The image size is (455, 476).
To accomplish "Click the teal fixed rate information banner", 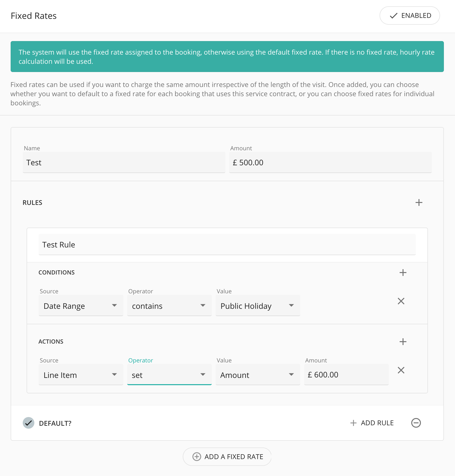I will tap(227, 57).
